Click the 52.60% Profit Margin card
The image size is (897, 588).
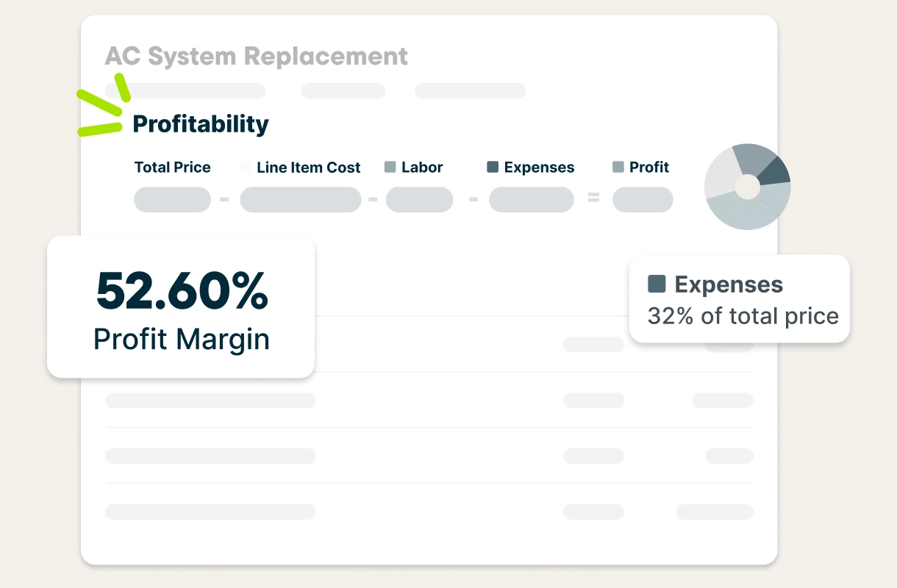181,307
